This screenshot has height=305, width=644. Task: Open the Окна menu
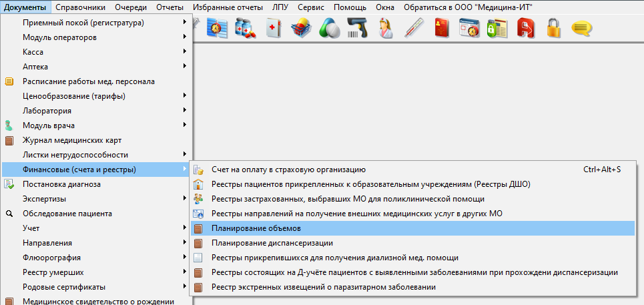tap(385, 7)
